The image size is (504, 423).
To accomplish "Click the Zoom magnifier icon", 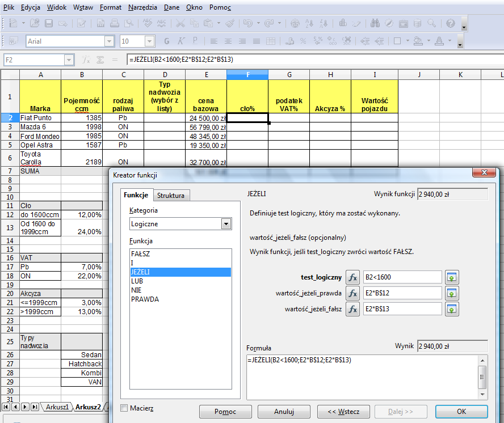I will pos(431,23).
